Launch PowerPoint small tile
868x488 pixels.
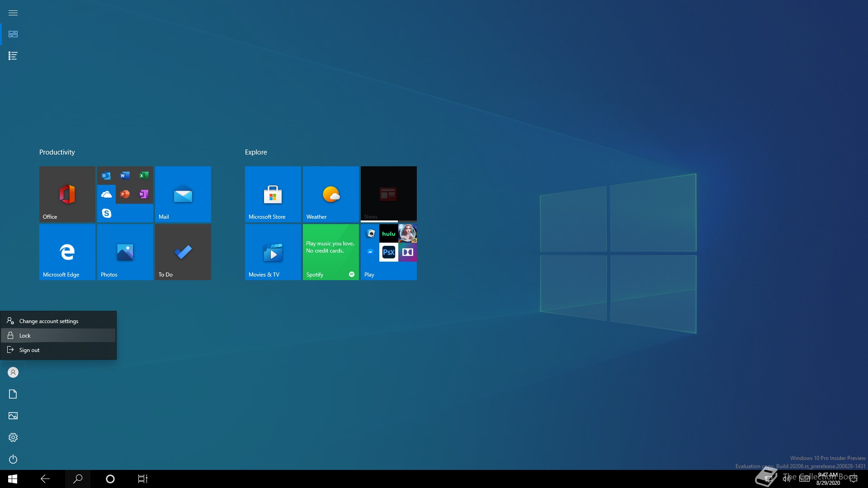coord(125,194)
